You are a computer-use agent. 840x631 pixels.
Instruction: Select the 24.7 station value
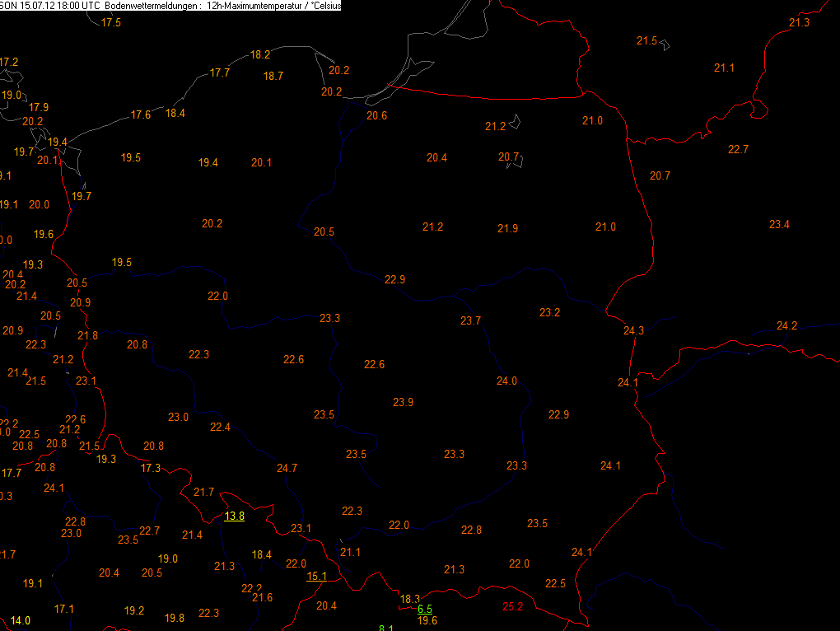click(x=287, y=468)
